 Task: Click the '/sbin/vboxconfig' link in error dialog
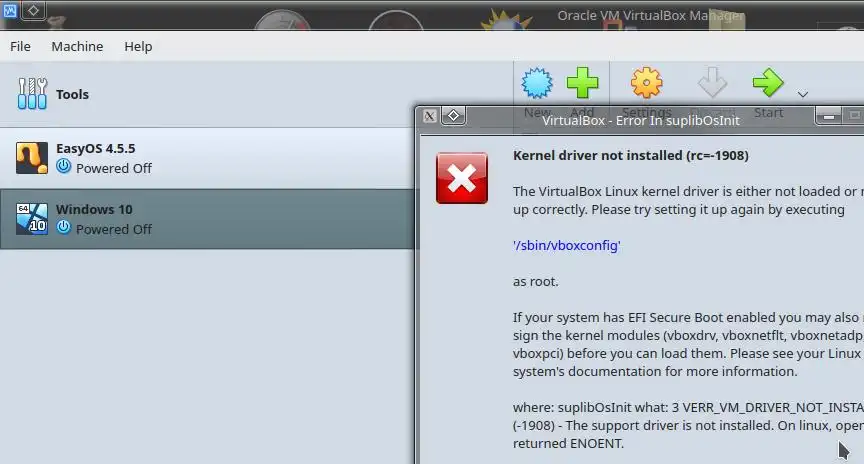[566, 245]
